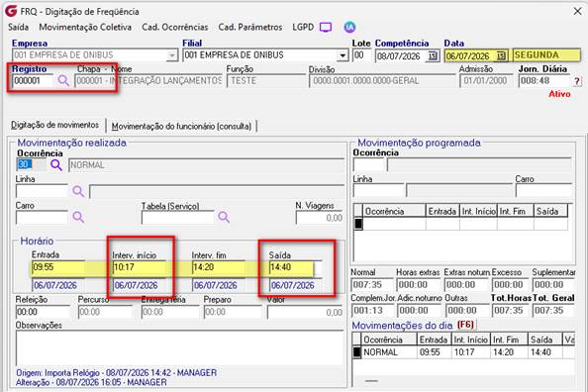Click the Entrada column header in Movimentação programada grid

click(x=442, y=211)
